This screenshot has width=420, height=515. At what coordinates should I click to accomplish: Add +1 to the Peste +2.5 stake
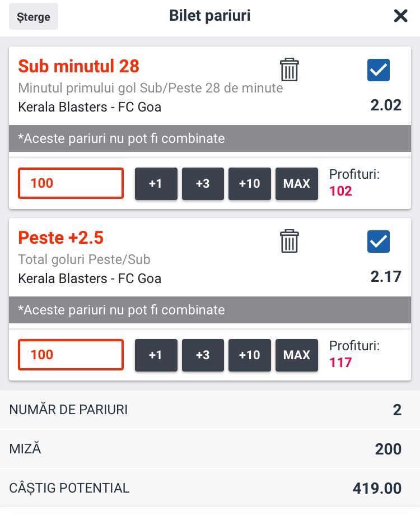156,355
